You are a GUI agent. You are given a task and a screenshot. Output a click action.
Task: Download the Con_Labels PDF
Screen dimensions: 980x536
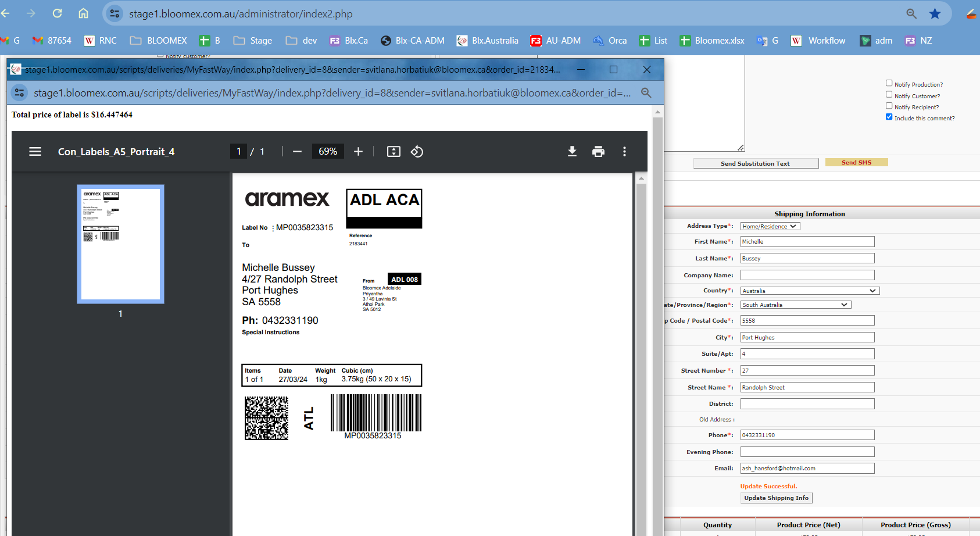click(x=572, y=152)
